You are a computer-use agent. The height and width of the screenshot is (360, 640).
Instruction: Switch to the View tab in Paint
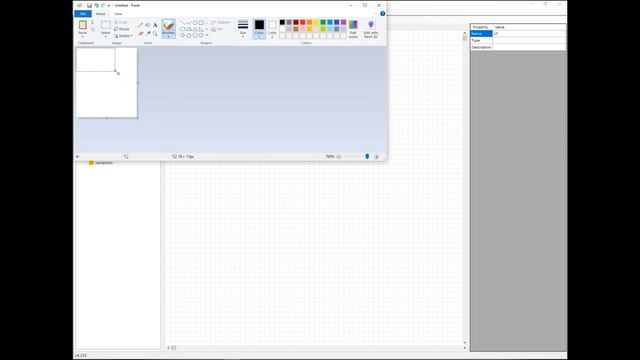click(x=118, y=14)
